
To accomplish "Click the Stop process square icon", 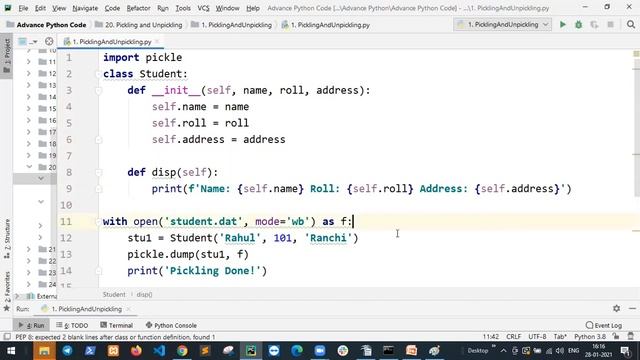I will [611, 24].
